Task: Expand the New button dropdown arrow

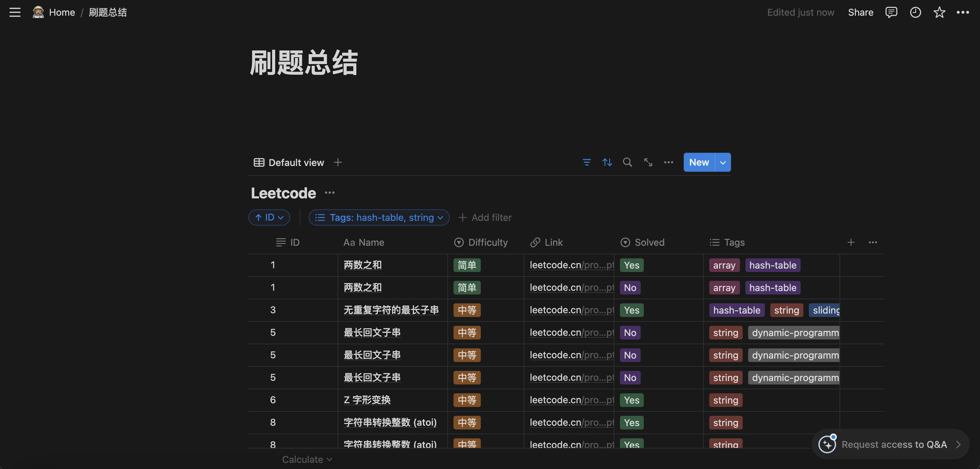Action: pyautogui.click(x=723, y=163)
